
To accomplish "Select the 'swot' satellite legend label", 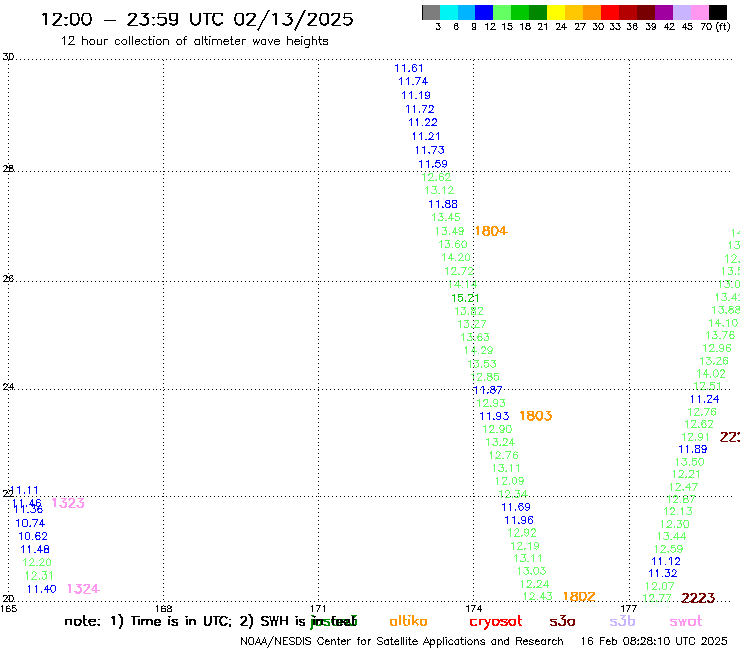I will tap(686, 621).
